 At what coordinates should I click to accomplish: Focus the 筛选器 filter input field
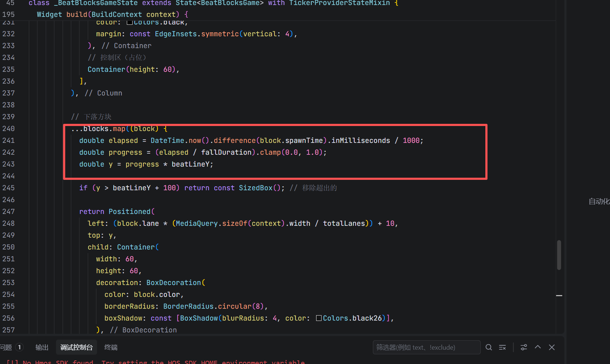tap(426, 347)
